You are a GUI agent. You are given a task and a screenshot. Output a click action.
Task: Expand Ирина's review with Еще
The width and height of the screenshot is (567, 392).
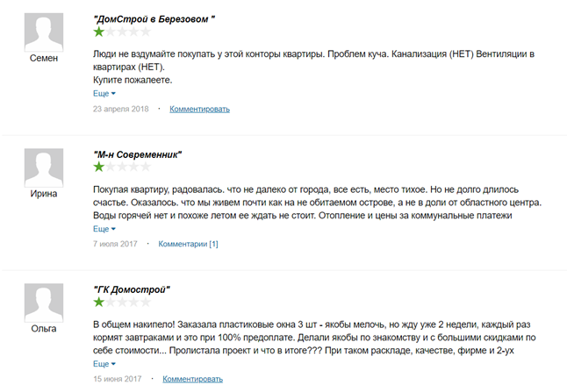[104, 229]
